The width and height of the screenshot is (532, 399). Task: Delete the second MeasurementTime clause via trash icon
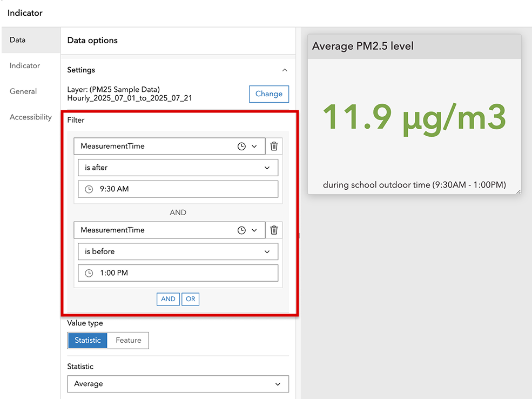click(x=274, y=230)
